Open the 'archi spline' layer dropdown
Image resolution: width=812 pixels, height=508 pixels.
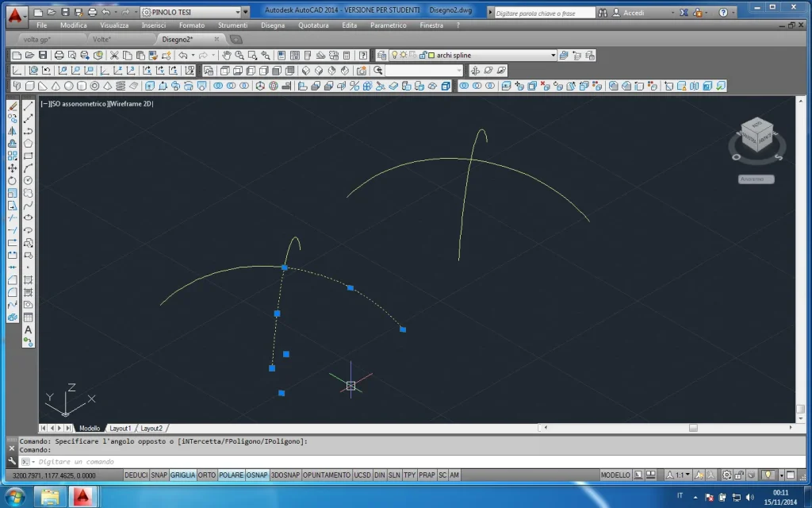point(553,56)
